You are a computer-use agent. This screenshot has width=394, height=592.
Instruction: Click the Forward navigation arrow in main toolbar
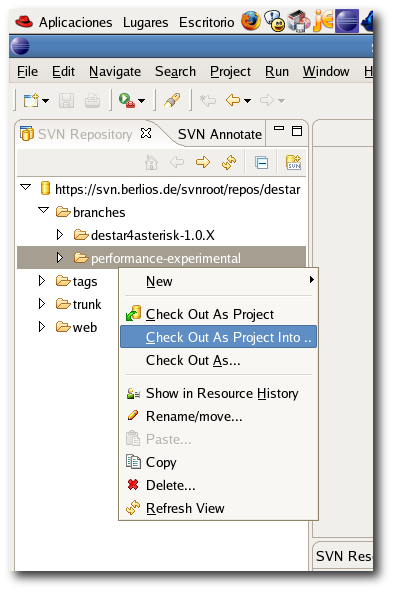tap(267, 100)
